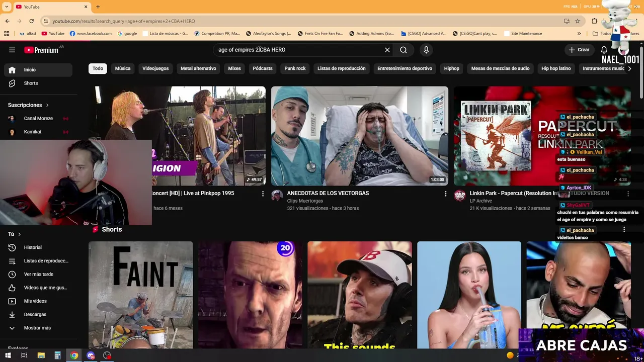Viewport: 644px width, 362px height.
Task: Click the Clips Muertorgas channel avatar
Action: click(277, 196)
